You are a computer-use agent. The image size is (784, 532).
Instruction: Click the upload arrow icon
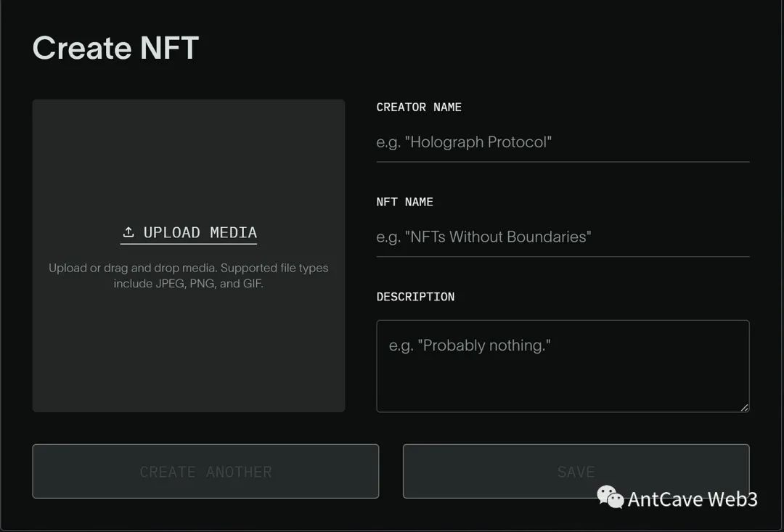pyautogui.click(x=128, y=232)
